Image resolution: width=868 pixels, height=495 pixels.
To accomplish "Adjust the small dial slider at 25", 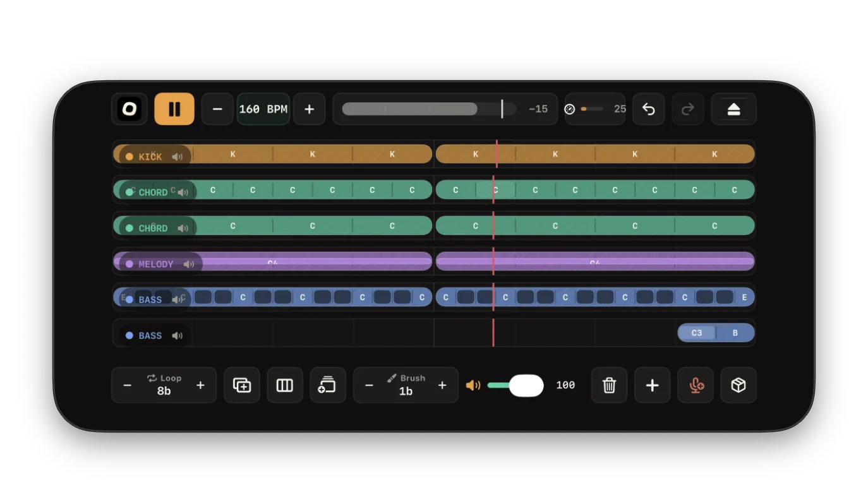I will point(592,109).
